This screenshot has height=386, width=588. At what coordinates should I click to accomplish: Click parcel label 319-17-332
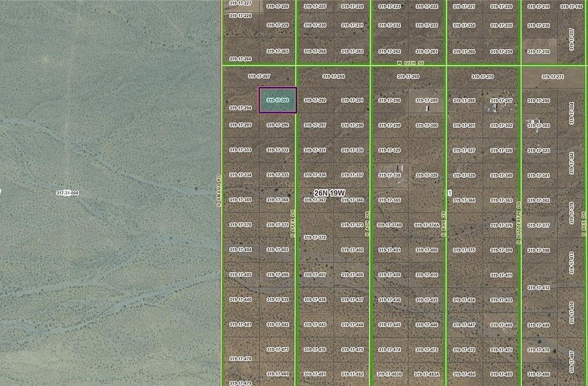point(278,150)
